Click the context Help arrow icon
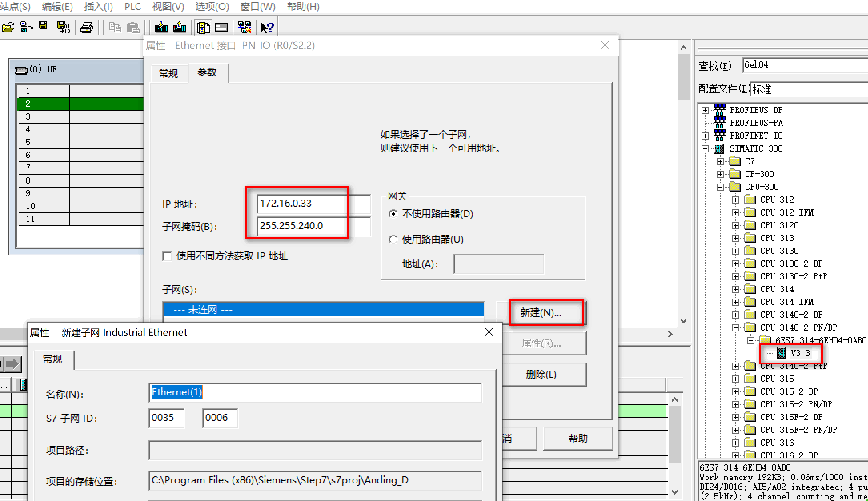Image resolution: width=868 pixels, height=501 pixels. 267,27
